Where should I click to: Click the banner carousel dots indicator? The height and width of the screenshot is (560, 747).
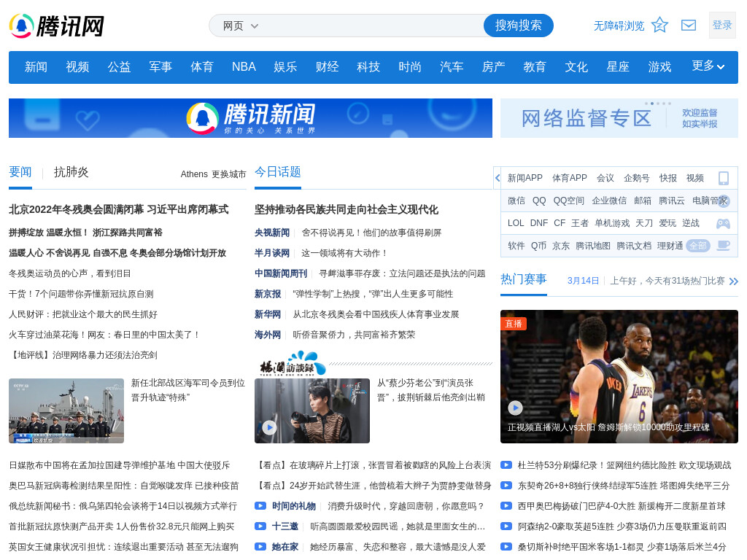[658, 104]
